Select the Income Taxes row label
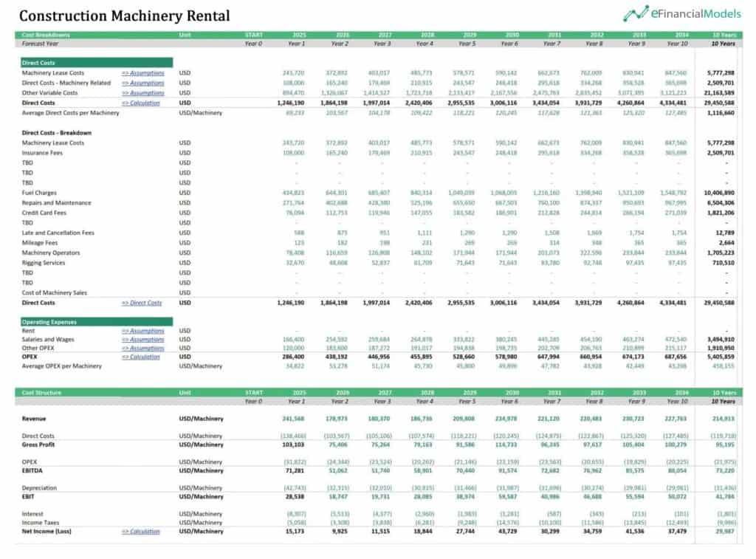 coord(41,523)
